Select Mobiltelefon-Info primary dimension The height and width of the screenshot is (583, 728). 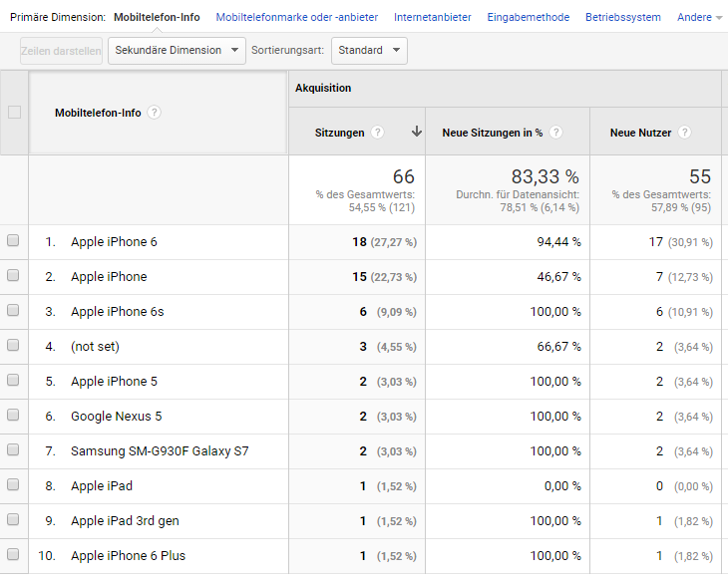pyautogui.click(x=157, y=18)
